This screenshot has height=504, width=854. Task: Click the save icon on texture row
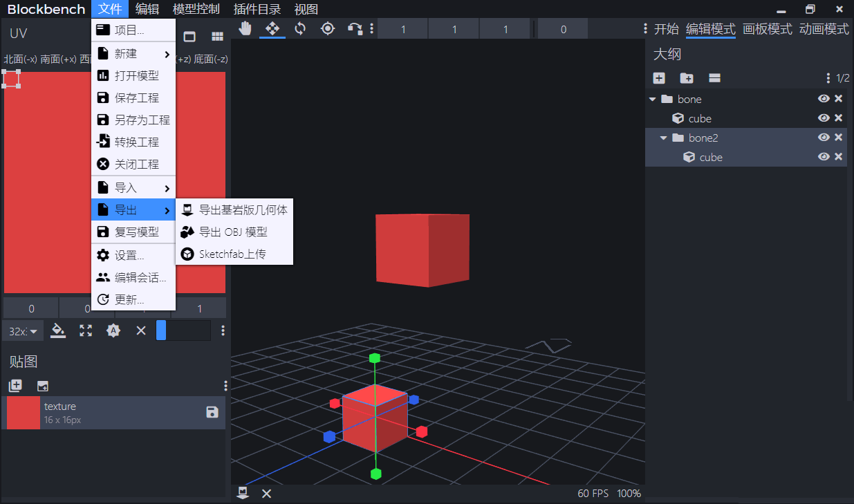(x=212, y=413)
